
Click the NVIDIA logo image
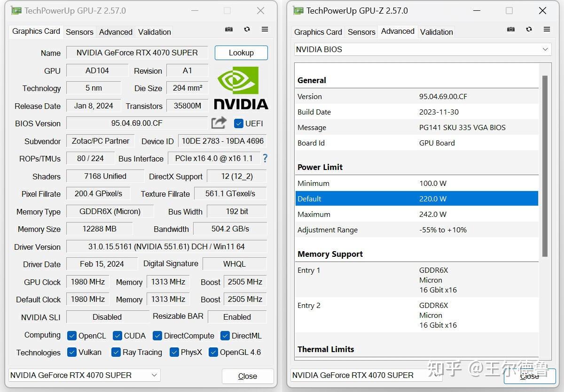241,88
